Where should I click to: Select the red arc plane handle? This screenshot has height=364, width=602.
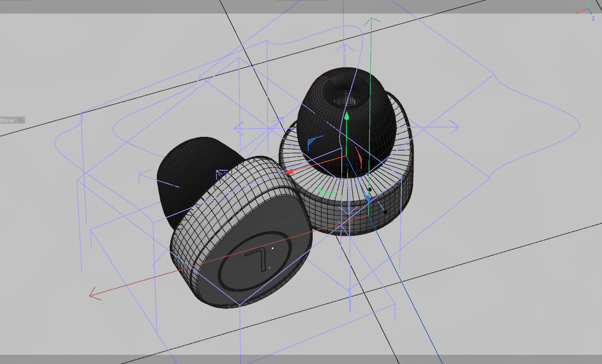coord(359,157)
